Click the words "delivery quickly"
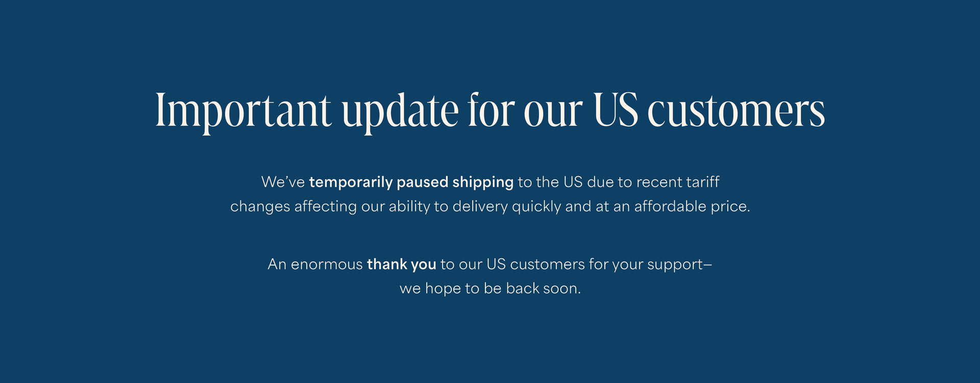The height and width of the screenshot is (383, 980). point(505,207)
